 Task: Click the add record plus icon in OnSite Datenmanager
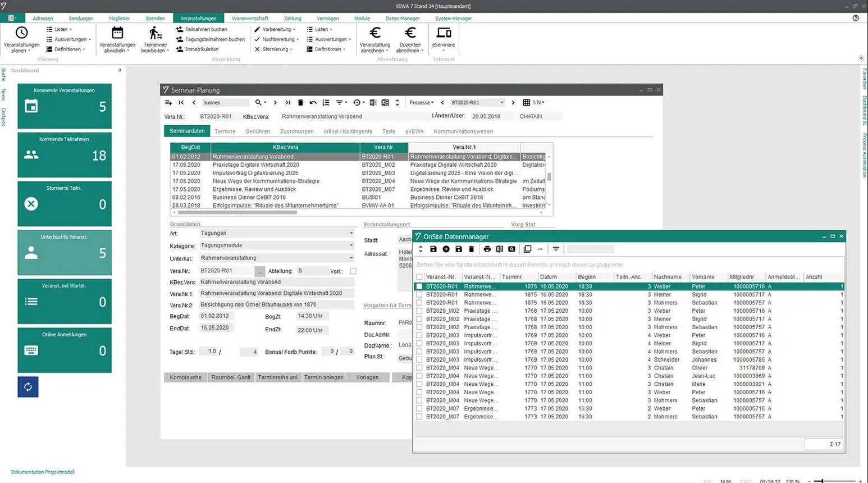[x=446, y=249]
